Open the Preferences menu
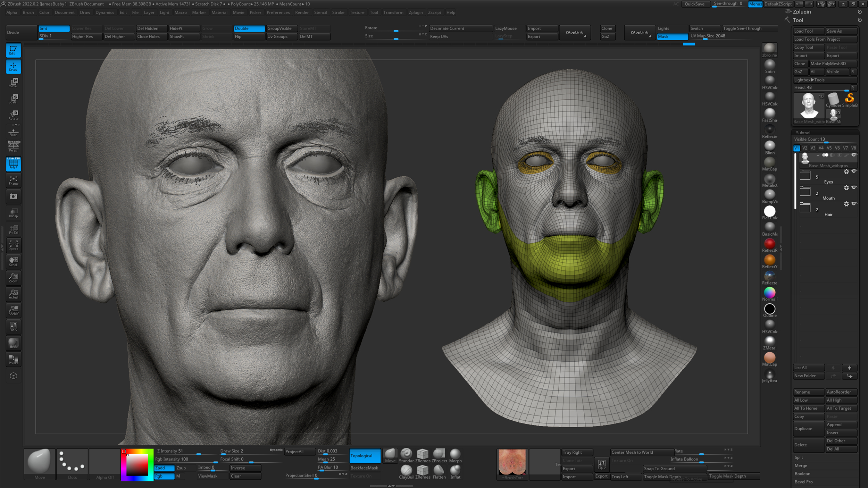The height and width of the screenshot is (488, 868). (278, 12)
